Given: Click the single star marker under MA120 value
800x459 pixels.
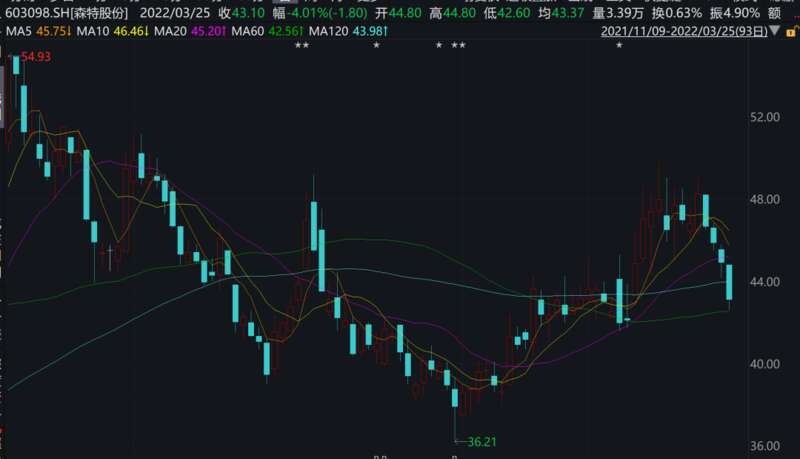Looking at the screenshot, I should point(376,47).
